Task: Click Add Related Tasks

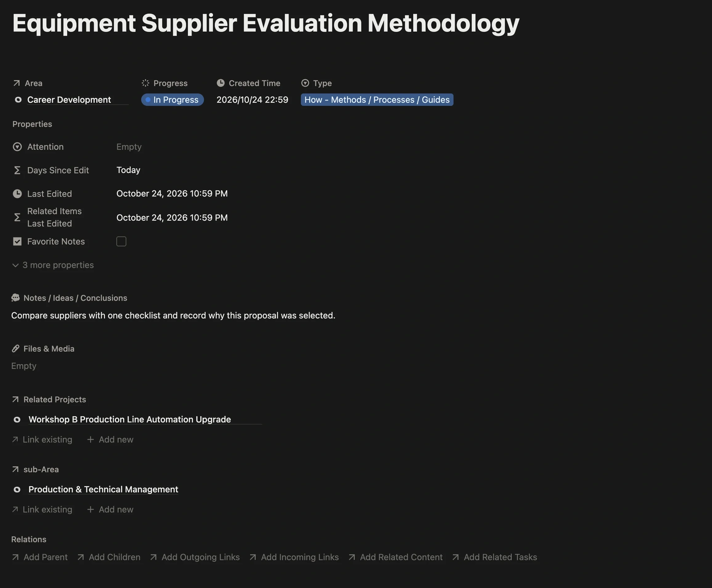Action: pyautogui.click(x=495, y=557)
